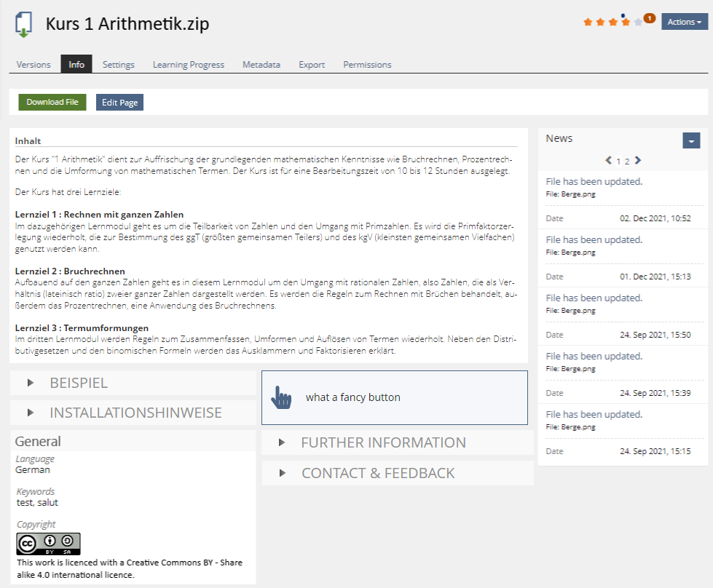
Task: Click the pointing hand icon
Action: pos(281,397)
